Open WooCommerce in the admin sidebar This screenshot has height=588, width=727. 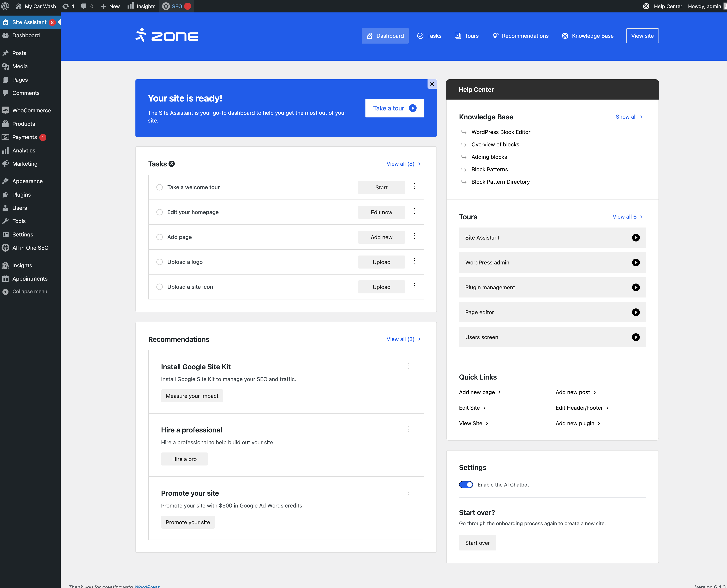click(32, 110)
